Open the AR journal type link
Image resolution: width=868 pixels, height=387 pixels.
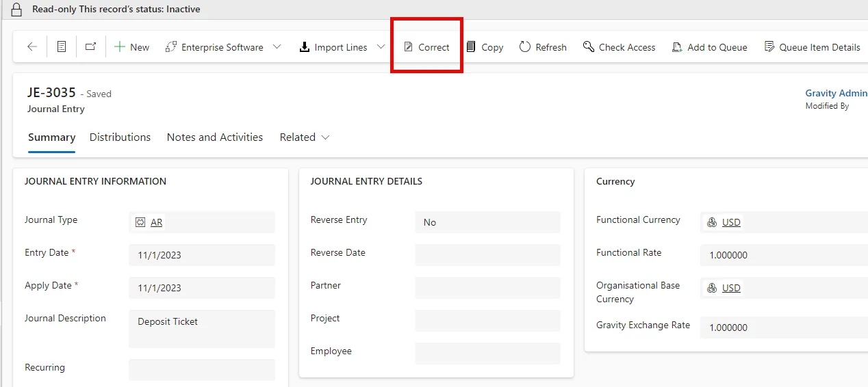157,222
